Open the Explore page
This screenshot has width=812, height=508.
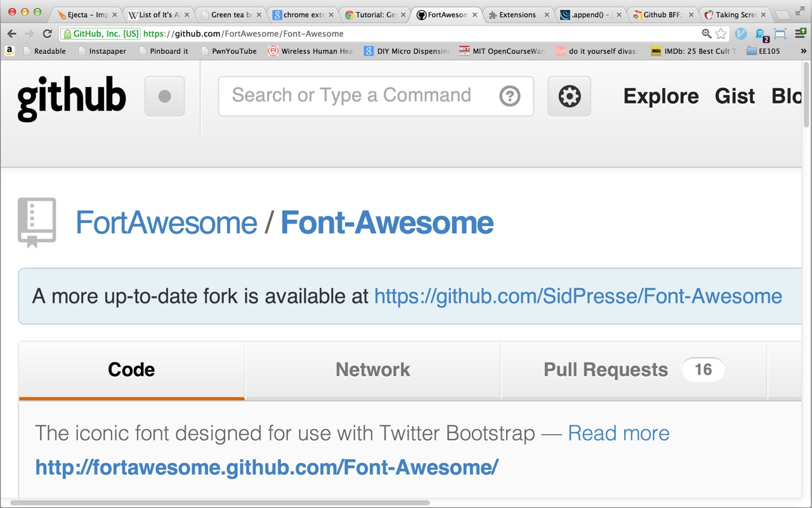[x=661, y=96]
